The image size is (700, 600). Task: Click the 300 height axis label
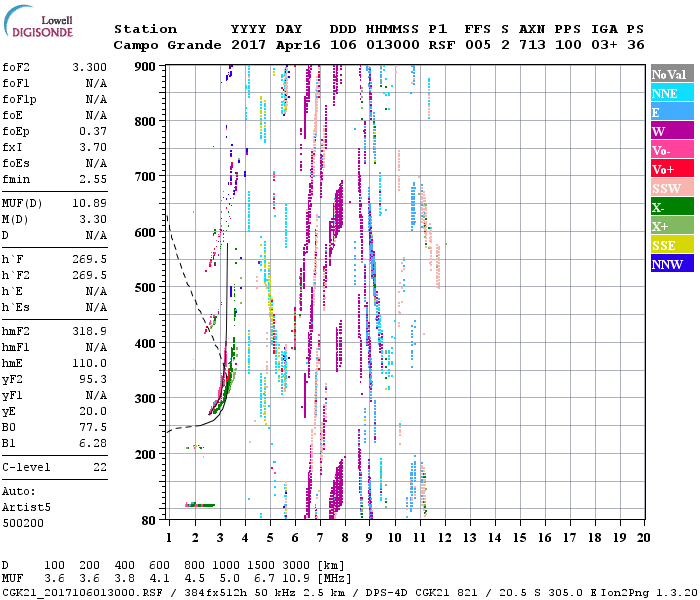pyautogui.click(x=145, y=399)
